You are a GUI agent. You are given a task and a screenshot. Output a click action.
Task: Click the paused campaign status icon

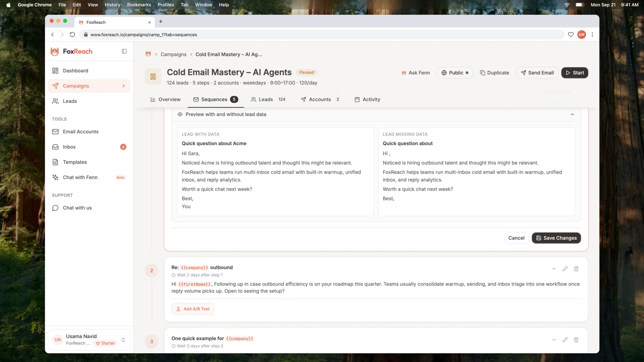(153, 77)
